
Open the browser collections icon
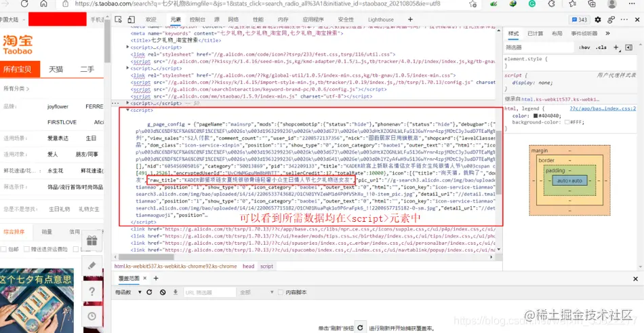pos(592,3)
